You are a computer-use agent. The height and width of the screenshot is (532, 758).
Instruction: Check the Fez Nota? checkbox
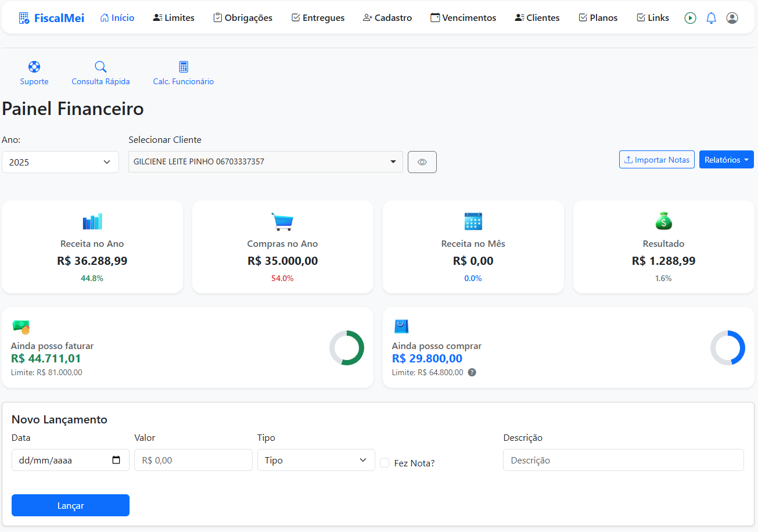click(x=384, y=463)
